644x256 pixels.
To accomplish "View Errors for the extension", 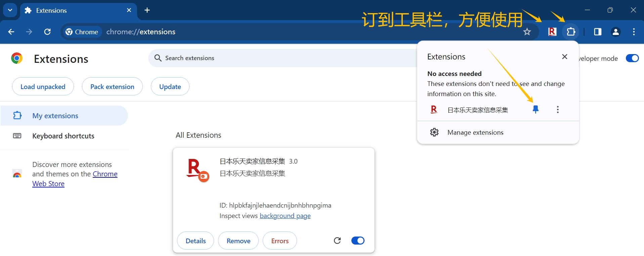I will coord(280,241).
